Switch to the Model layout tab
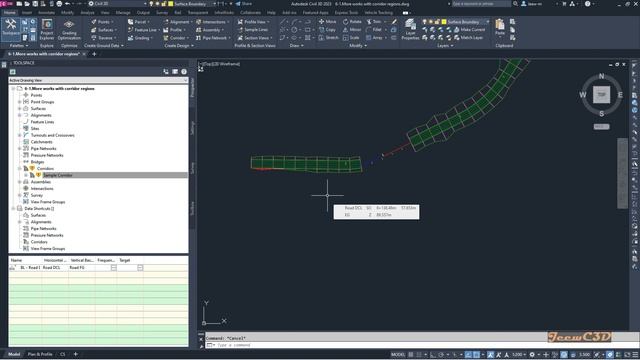640x360 pixels. point(14,354)
